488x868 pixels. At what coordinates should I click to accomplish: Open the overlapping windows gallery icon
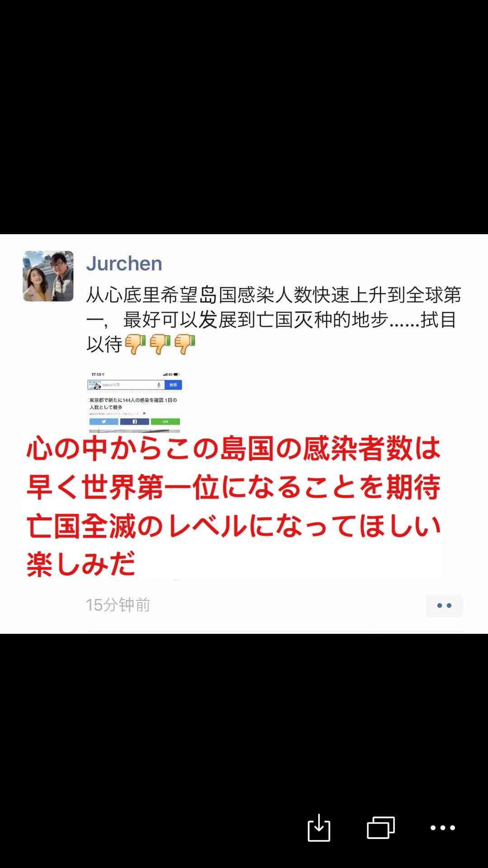[x=381, y=827]
